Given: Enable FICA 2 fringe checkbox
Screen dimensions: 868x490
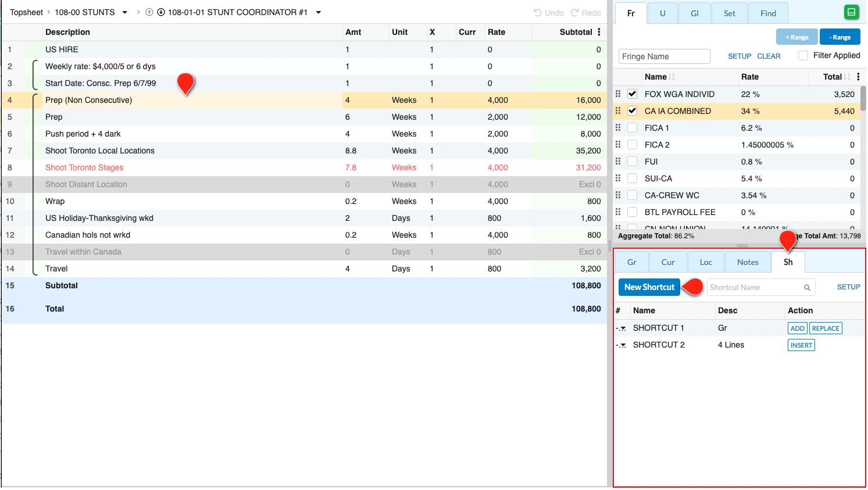Looking at the screenshot, I should tap(633, 144).
